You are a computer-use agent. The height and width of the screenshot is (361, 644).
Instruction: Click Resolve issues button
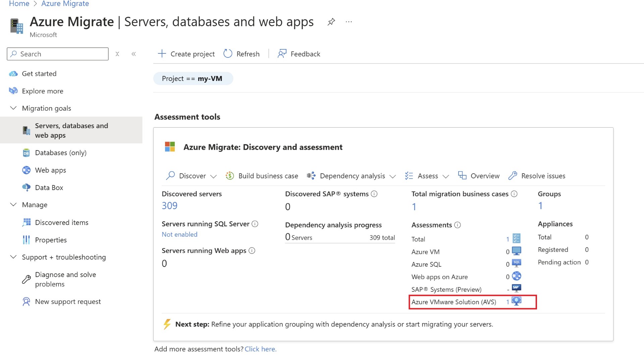(x=537, y=176)
